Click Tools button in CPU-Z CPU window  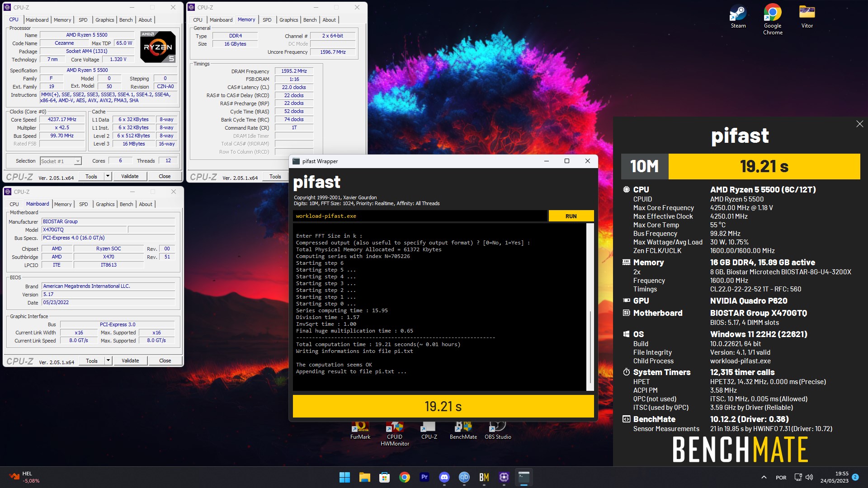(91, 176)
